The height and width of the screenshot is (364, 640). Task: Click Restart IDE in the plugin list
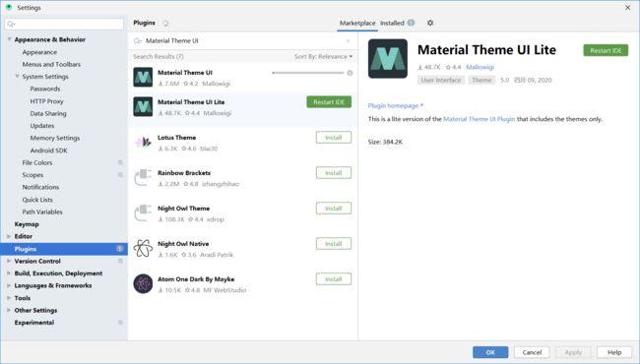click(329, 102)
